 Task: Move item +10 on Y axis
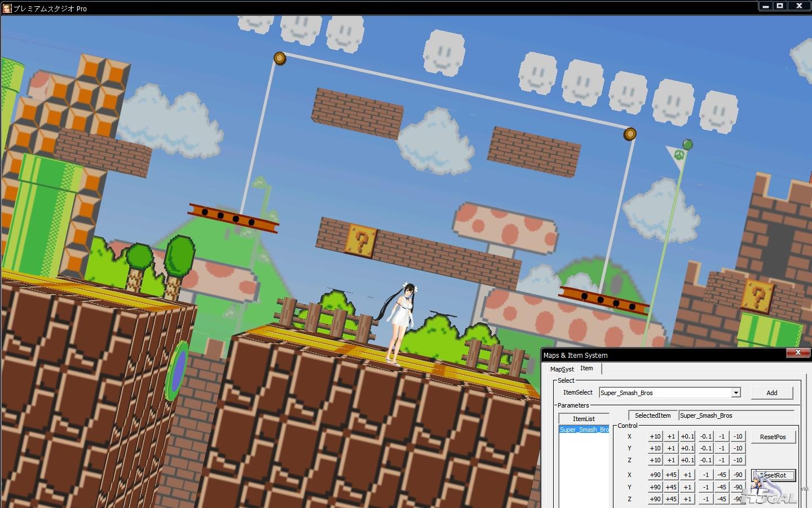tap(655, 448)
